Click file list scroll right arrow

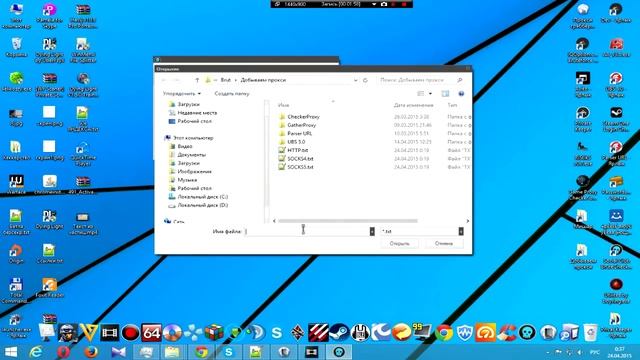[x=468, y=221]
